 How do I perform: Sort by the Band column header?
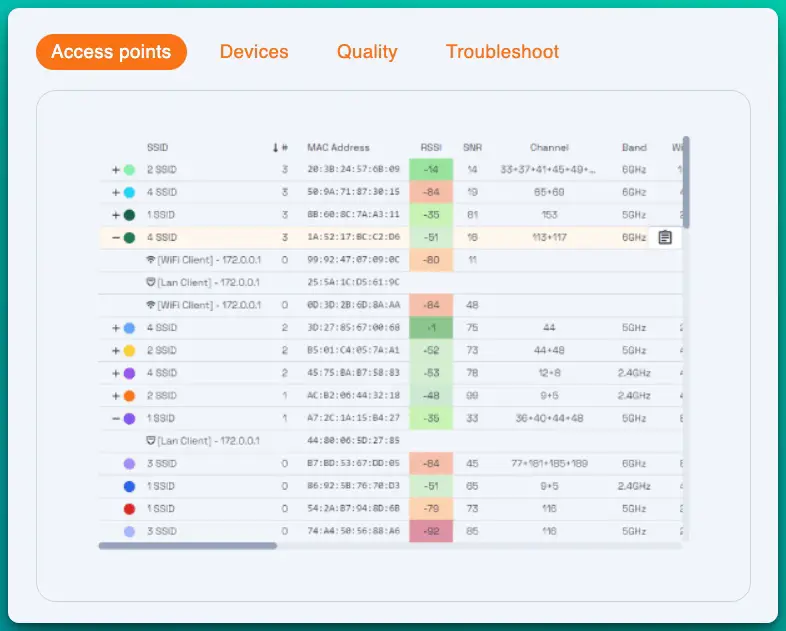tap(634, 147)
